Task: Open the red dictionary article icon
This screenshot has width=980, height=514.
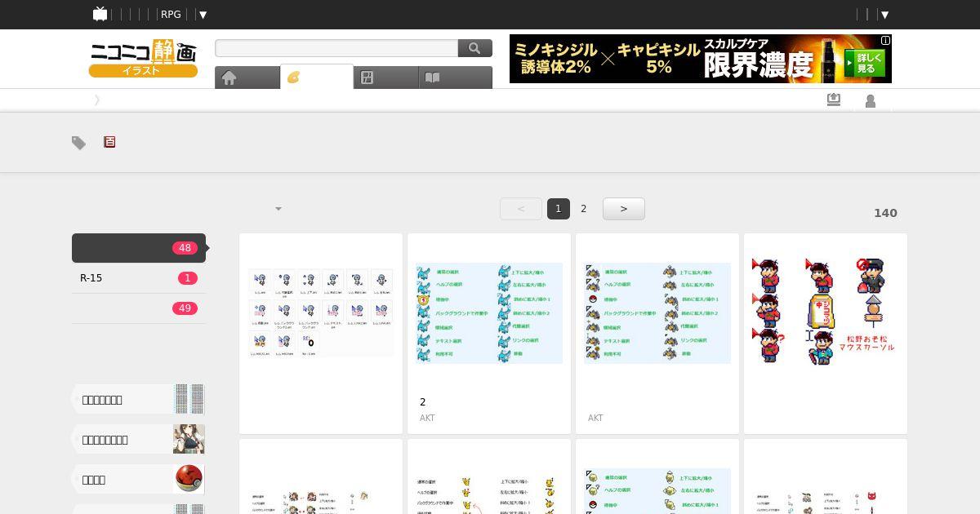Action: [109, 142]
